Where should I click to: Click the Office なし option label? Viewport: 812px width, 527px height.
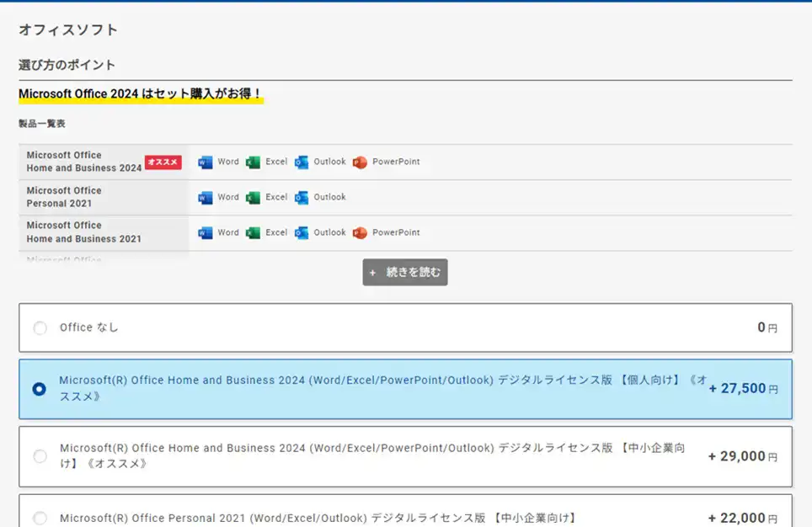point(88,327)
